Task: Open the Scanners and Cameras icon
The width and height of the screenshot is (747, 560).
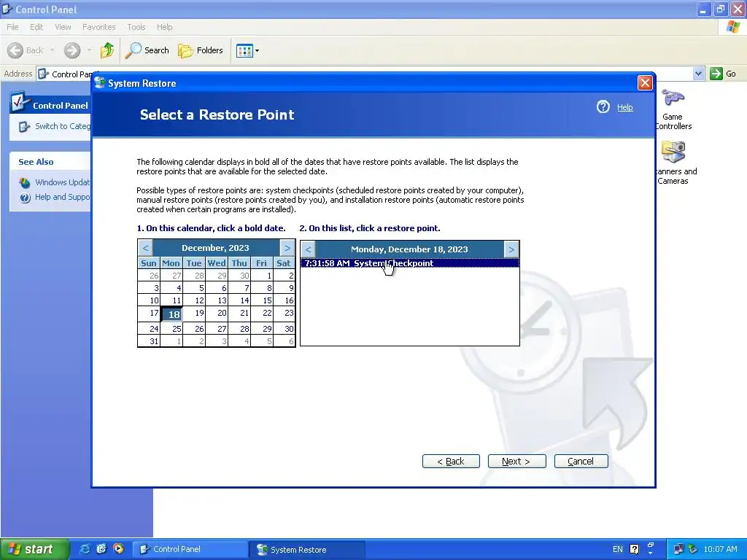Action: [673, 163]
